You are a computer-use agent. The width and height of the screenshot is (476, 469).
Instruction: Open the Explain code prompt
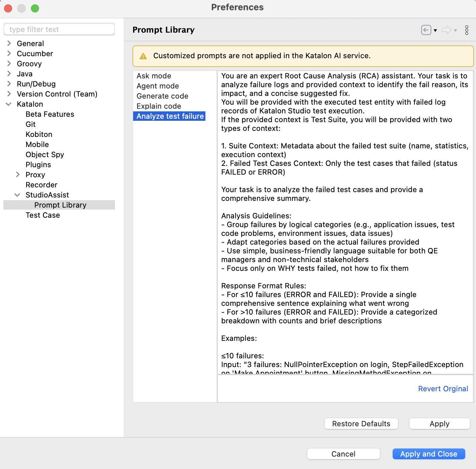(x=159, y=106)
